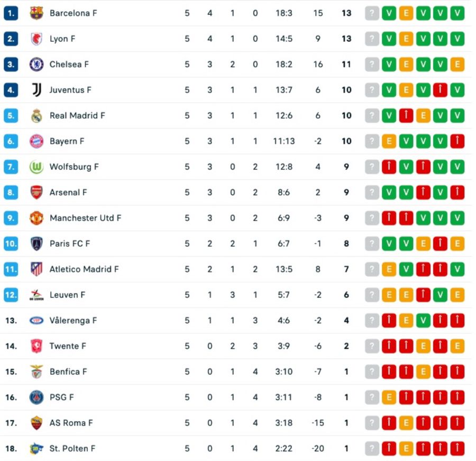
Task: Click Barcelona F's gray question mark upcoming match box
Action: pyautogui.click(x=372, y=13)
